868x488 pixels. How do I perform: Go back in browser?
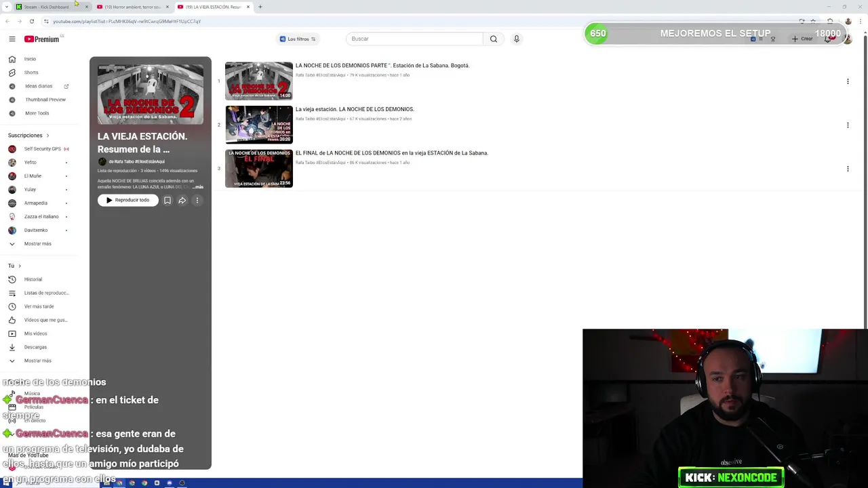(7, 21)
